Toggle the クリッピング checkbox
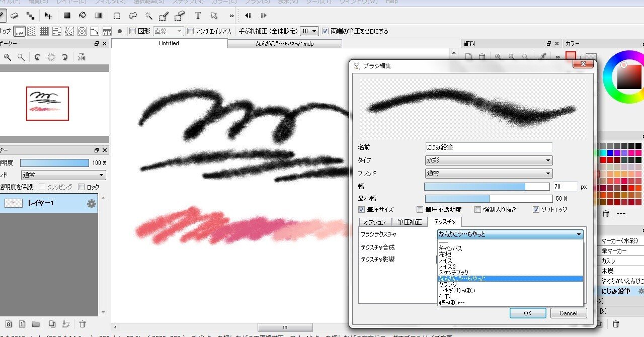 (42, 187)
